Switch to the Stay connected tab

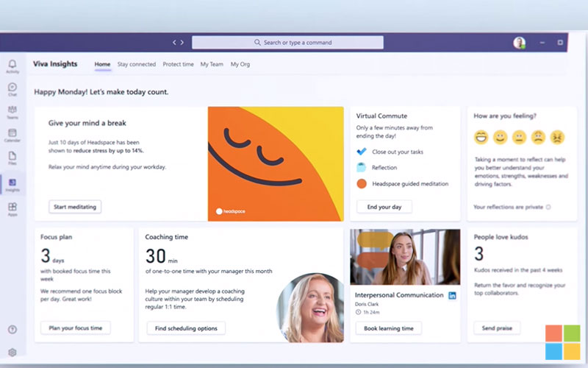[137, 64]
